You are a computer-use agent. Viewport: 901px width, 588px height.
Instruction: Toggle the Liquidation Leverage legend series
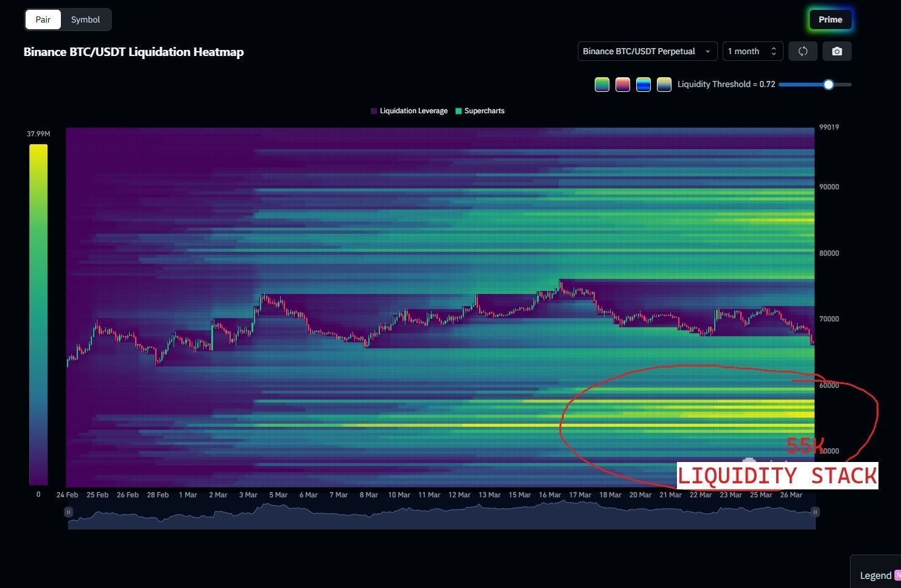pyautogui.click(x=409, y=111)
